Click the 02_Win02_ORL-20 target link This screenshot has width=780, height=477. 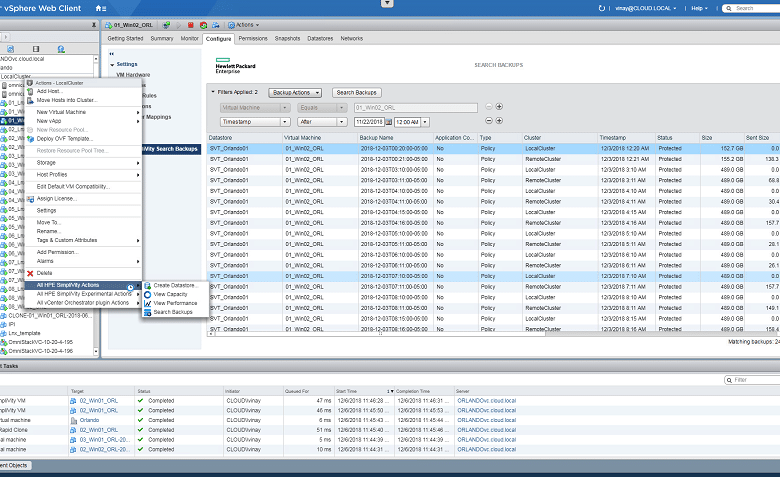(104, 449)
